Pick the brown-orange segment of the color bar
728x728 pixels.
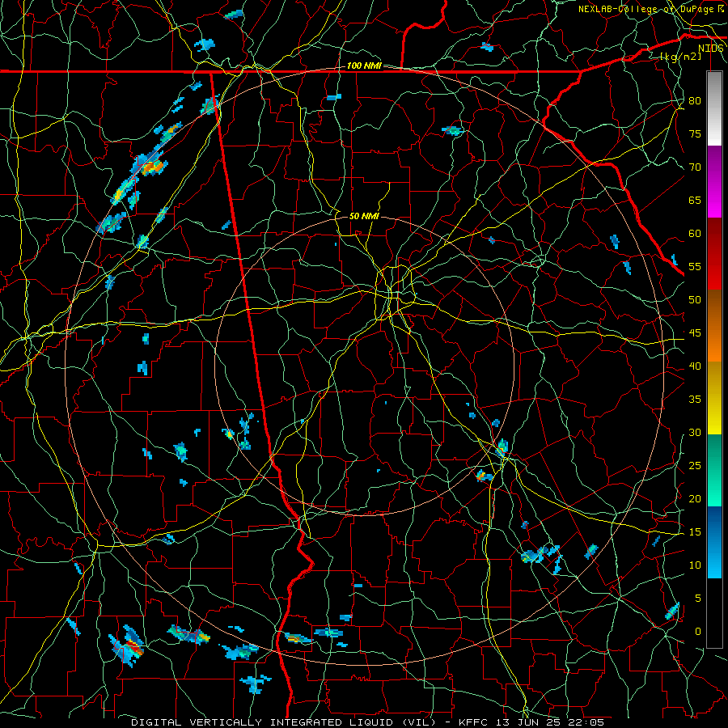pos(714,326)
